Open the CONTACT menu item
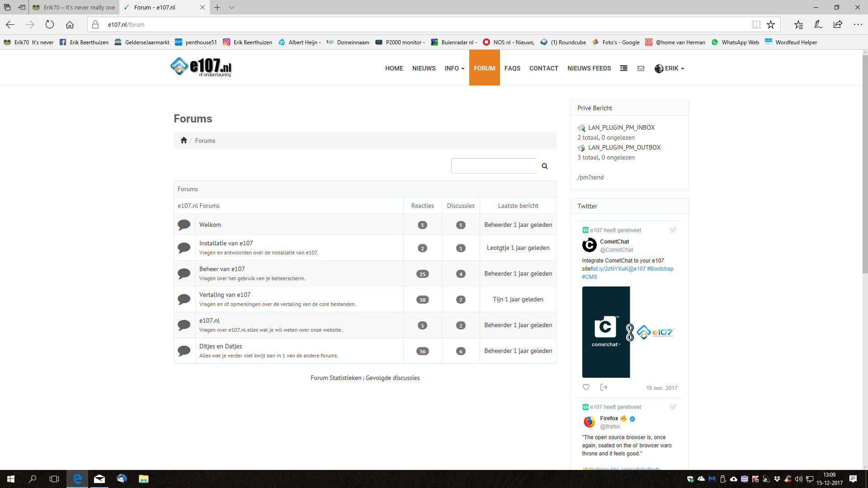 point(544,68)
